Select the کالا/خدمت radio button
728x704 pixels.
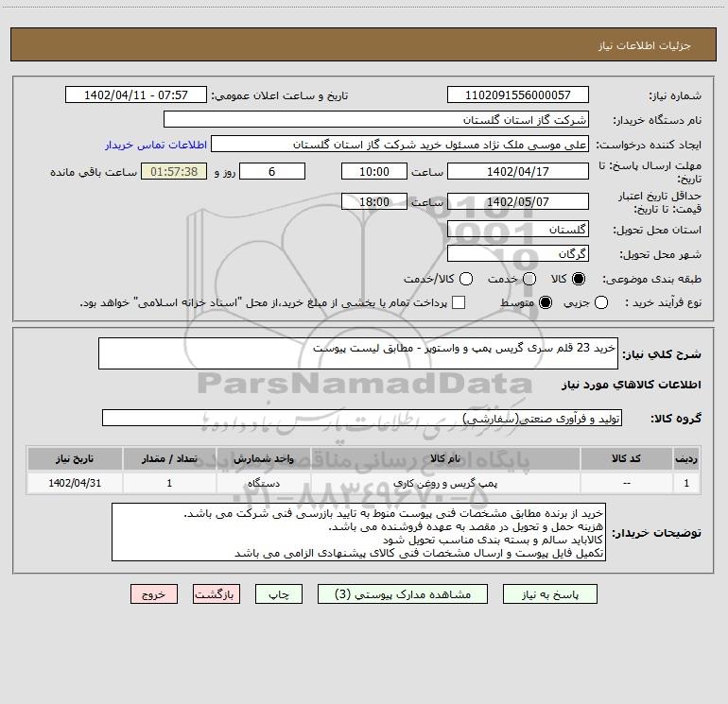466,279
